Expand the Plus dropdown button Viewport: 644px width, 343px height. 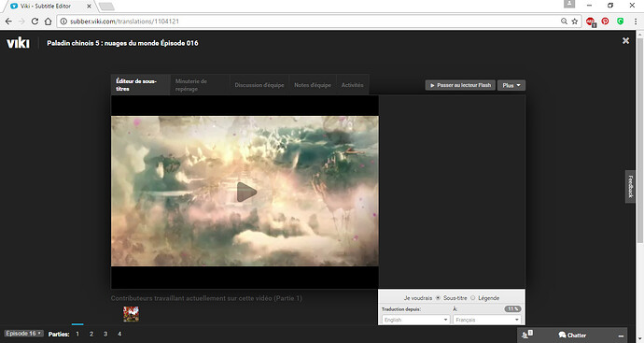tap(511, 85)
